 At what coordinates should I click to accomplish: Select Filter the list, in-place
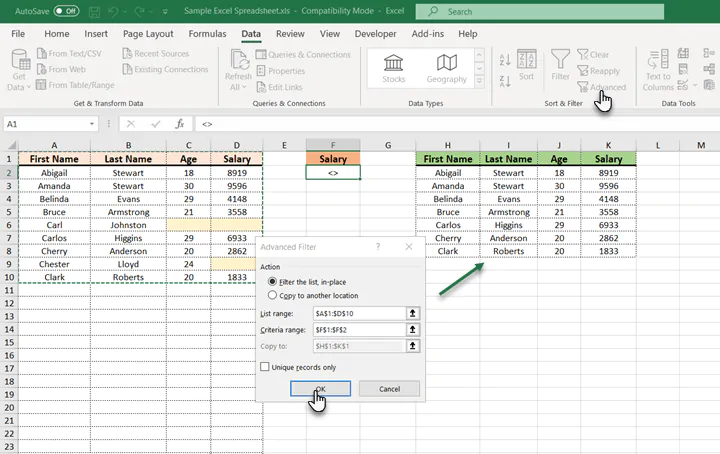pyautogui.click(x=308, y=282)
